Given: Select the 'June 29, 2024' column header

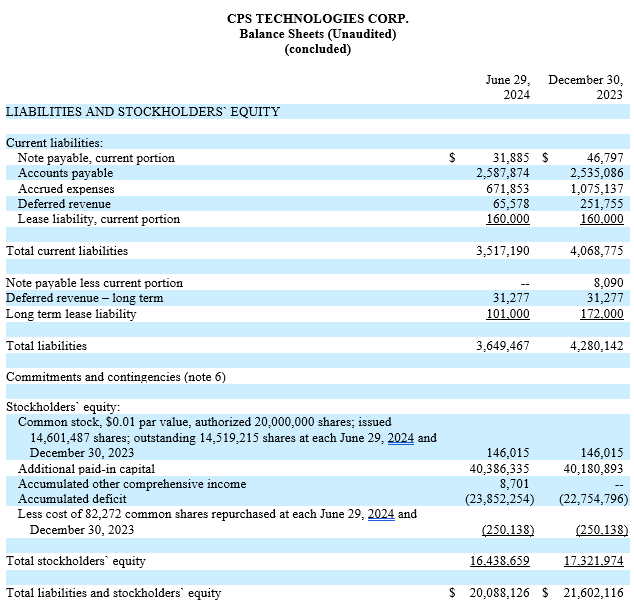Looking at the screenshot, I should tap(508, 87).
